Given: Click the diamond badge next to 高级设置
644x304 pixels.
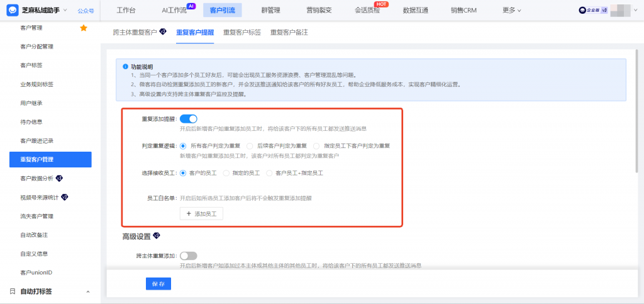Looking at the screenshot, I should pos(156,236).
